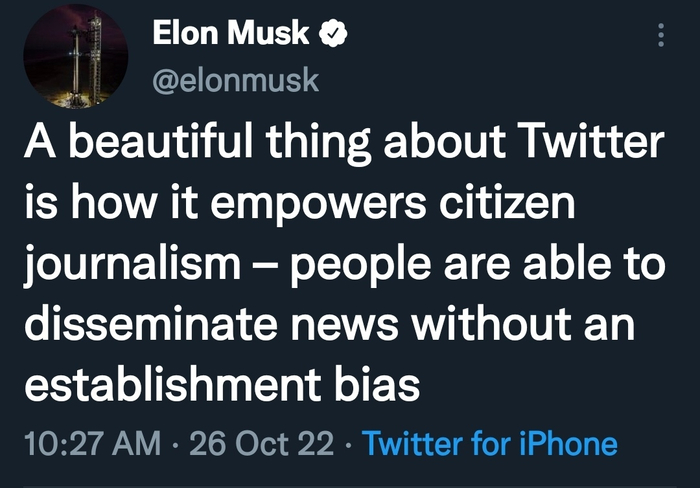Open the three-dot more options menu

point(659,35)
